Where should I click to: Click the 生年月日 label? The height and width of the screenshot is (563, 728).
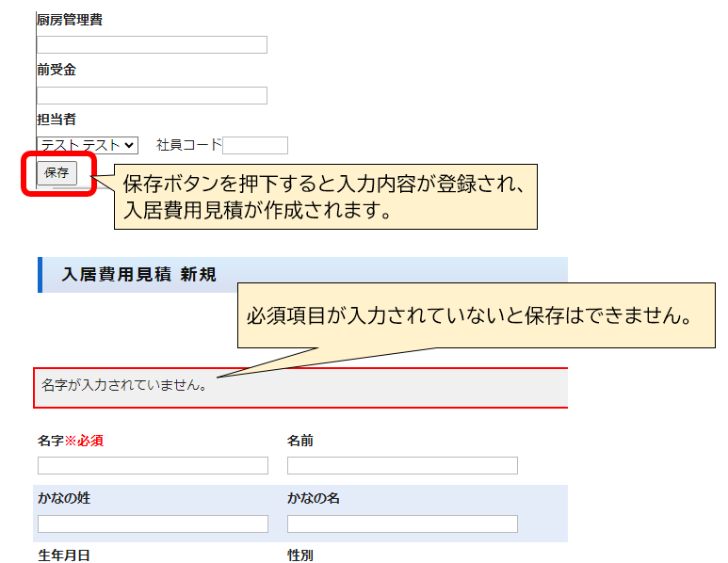coord(64,555)
